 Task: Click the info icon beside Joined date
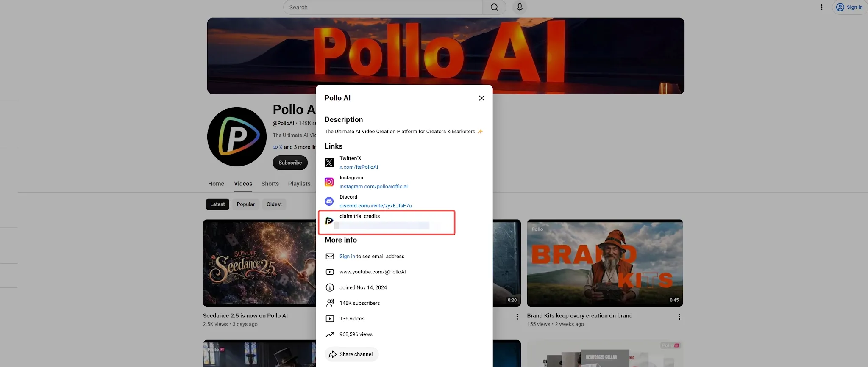click(330, 287)
